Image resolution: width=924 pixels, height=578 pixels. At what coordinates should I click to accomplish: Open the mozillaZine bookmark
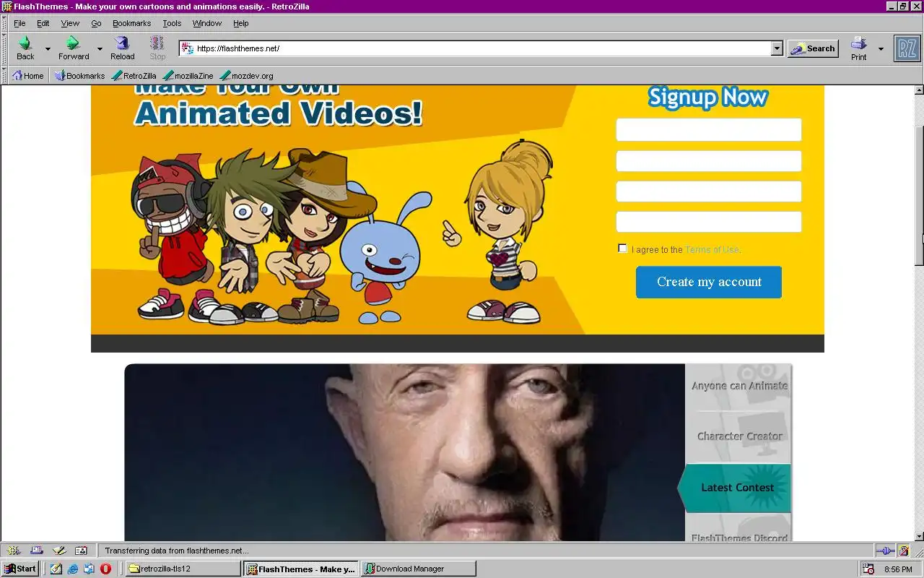[x=188, y=75]
